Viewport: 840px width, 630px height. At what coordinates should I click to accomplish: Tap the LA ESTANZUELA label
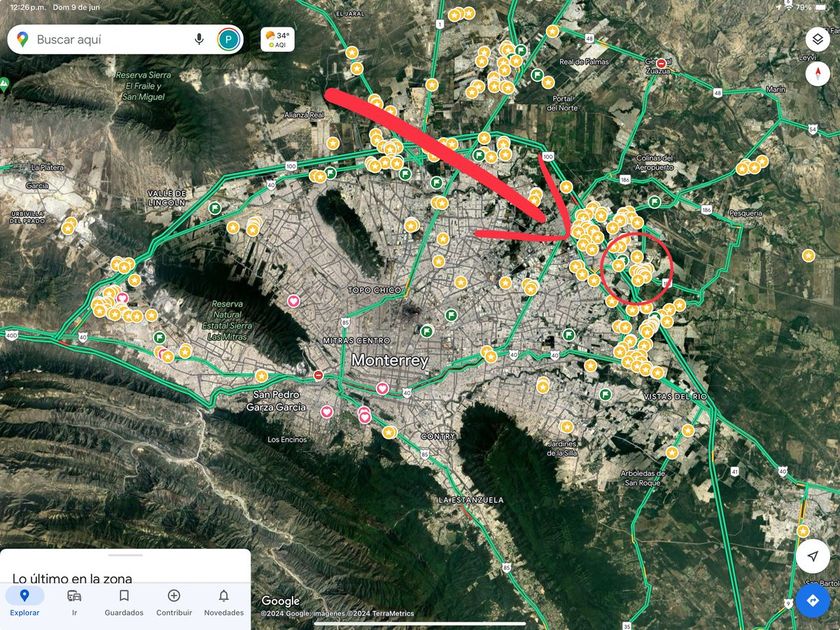pyautogui.click(x=471, y=500)
